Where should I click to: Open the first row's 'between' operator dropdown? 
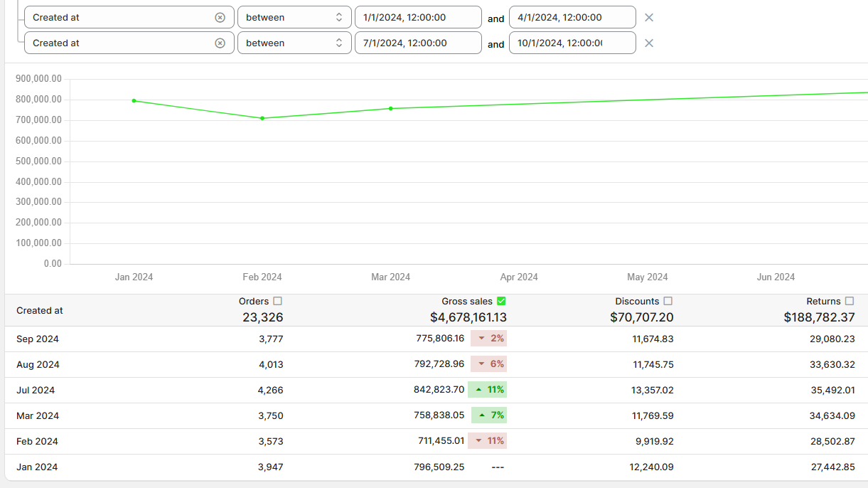coord(294,18)
